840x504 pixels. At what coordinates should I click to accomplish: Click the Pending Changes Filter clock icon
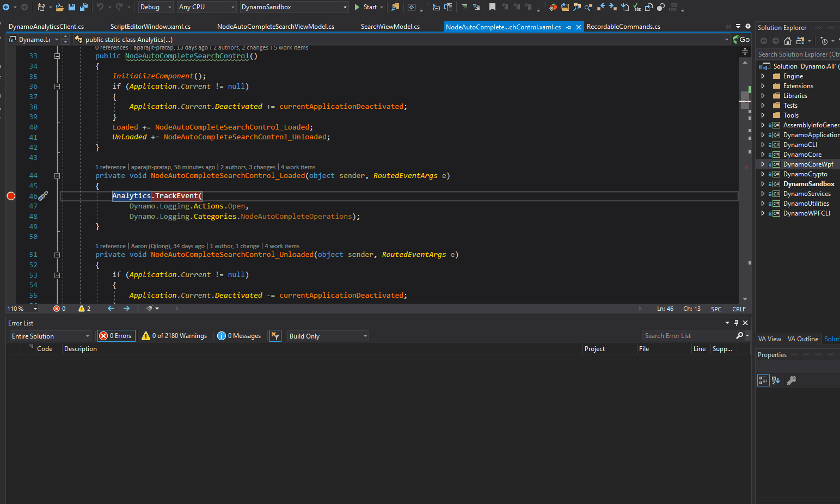coord(824,41)
